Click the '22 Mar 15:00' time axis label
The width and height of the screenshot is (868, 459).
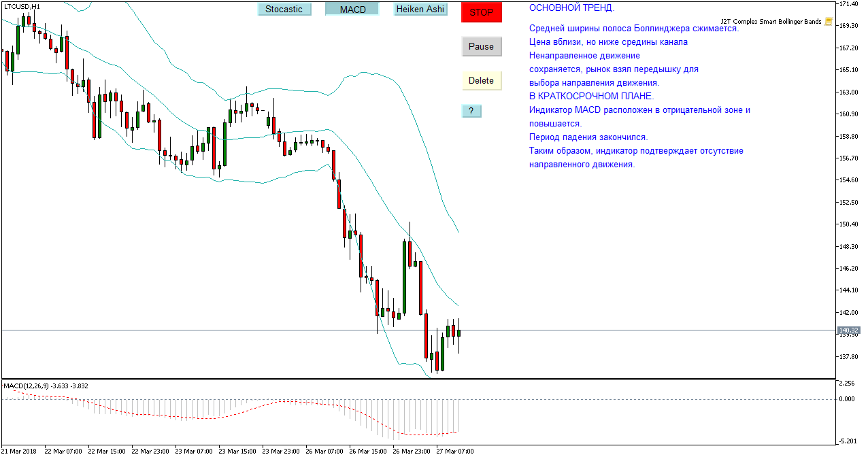tap(107, 451)
